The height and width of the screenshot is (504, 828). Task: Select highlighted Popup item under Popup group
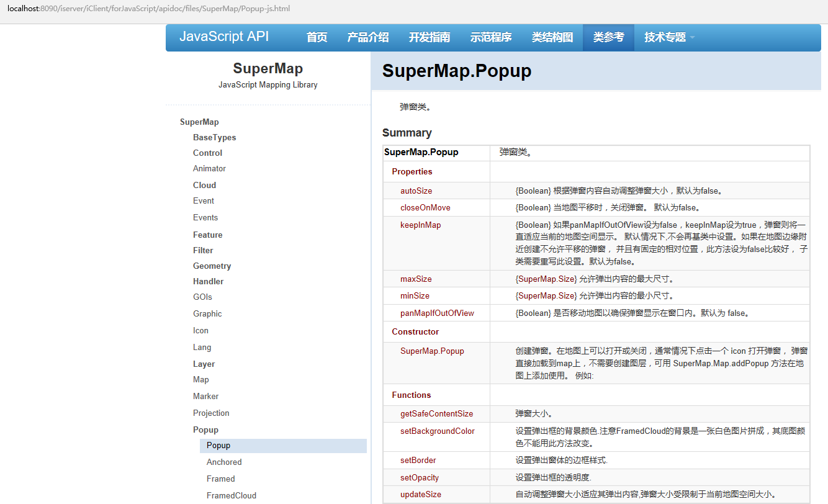pos(283,446)
